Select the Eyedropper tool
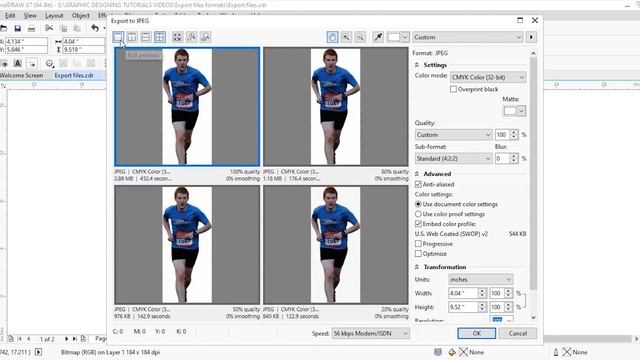Screen dimensions: 640x360 (x=378, y=37)
